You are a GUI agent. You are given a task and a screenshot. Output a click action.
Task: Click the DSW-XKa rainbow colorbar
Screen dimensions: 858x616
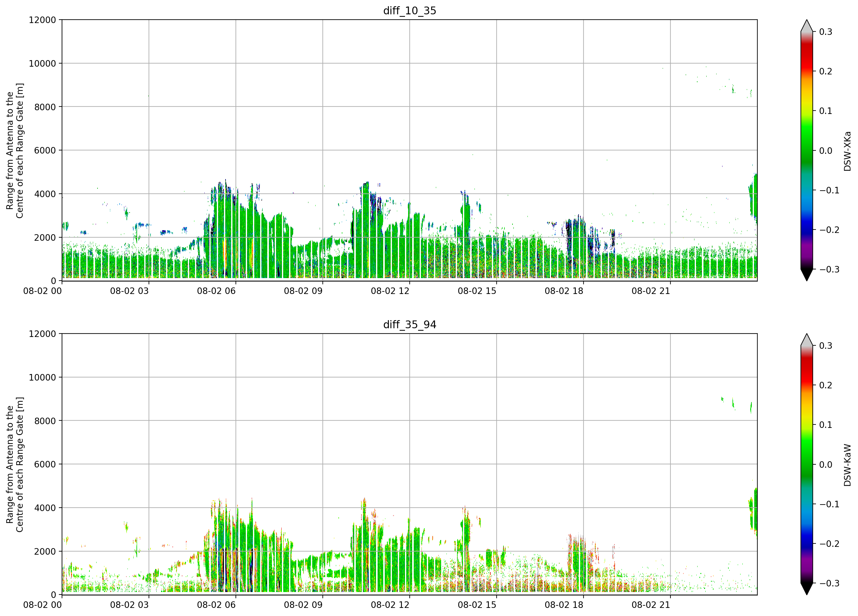807,150
